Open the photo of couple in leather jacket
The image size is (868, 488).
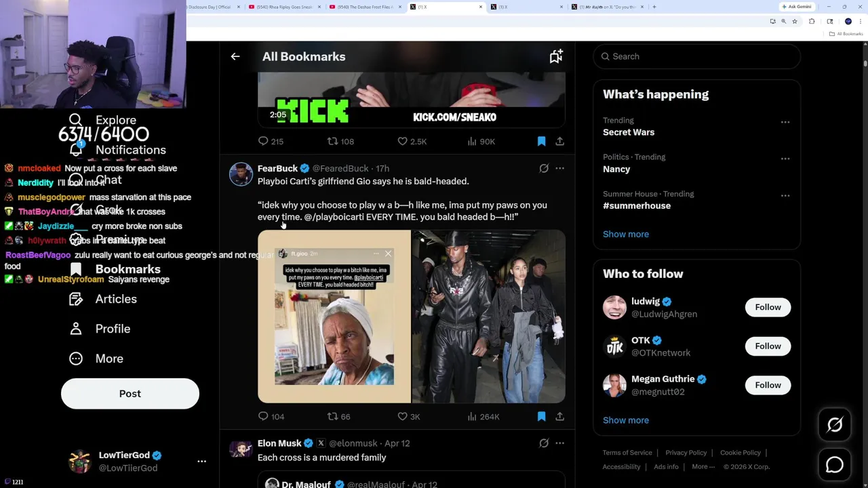[x=489, y=317]
